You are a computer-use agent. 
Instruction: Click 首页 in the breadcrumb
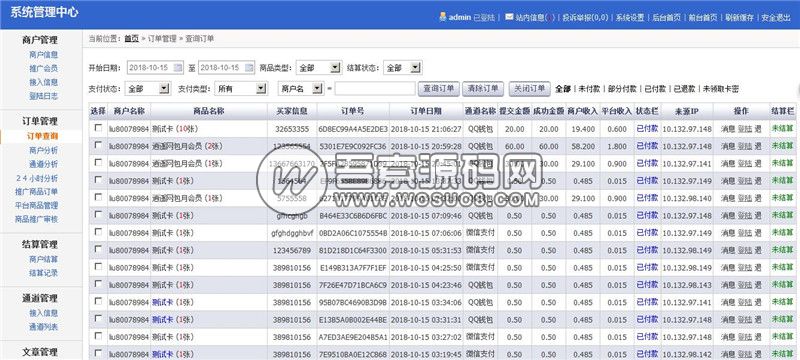pyautogui.click(x=132, y=38)
